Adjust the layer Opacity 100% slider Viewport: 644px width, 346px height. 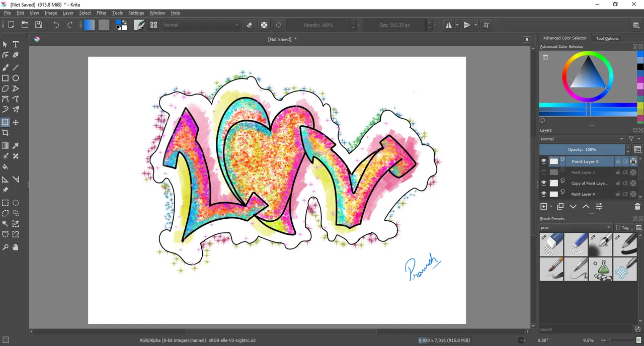pos(582,149)
